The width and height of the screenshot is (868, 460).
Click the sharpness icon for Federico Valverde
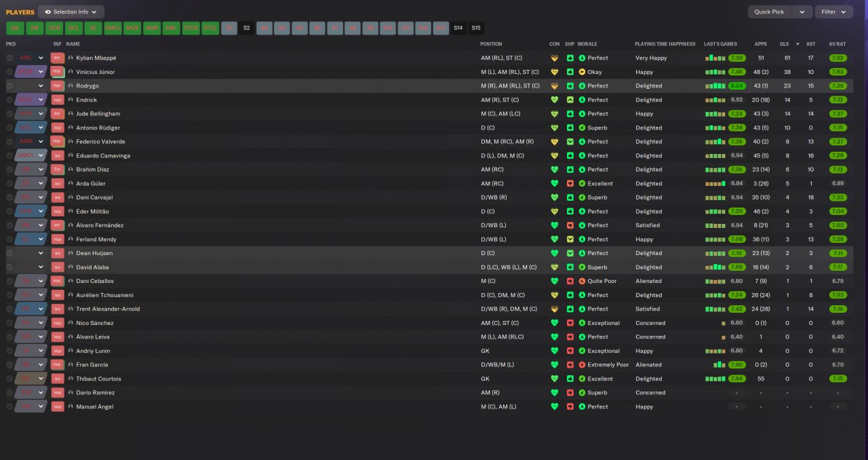click(570, 142)
